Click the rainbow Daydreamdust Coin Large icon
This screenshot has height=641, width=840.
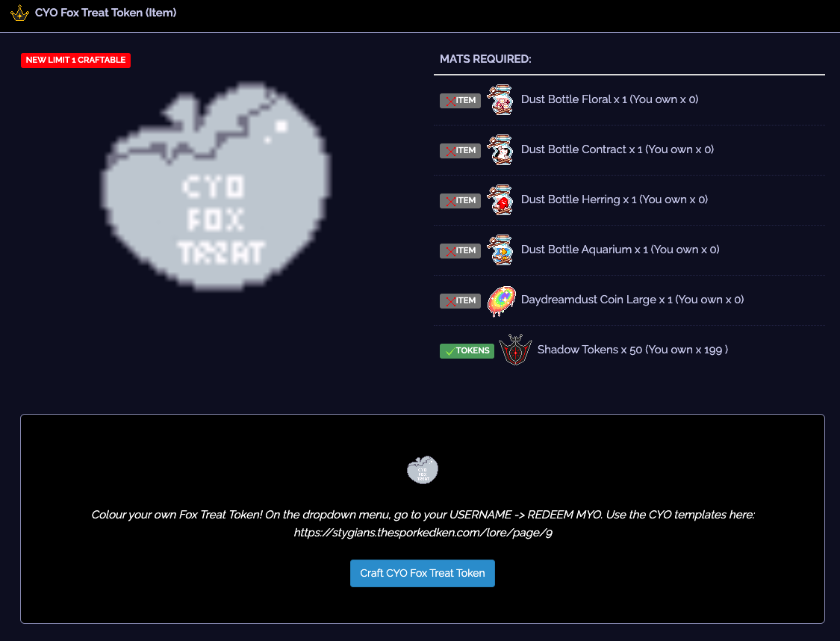(x=502, y=300)
